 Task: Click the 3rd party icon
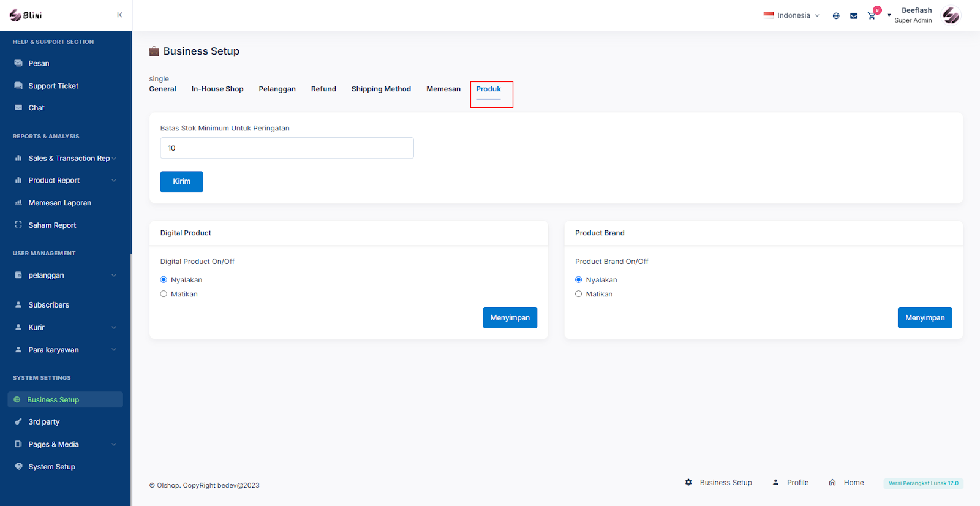coord(18,421)
